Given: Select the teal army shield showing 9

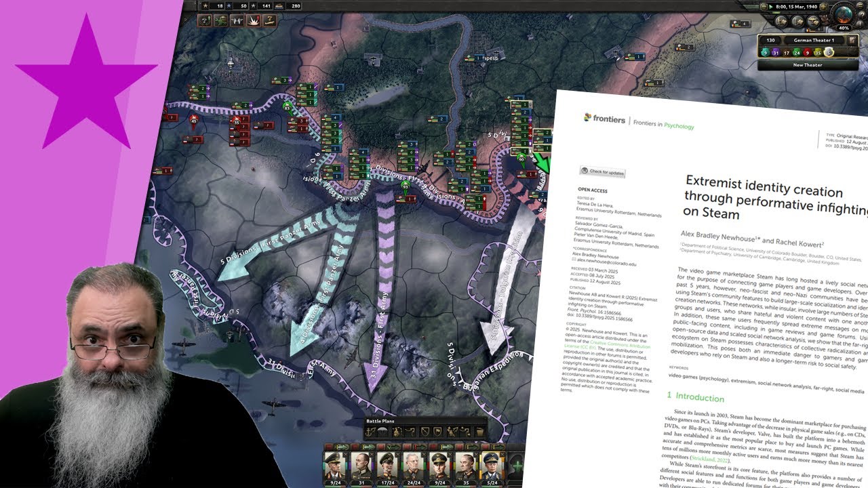Looking at the screenshot, I should [x=766, y=53].
